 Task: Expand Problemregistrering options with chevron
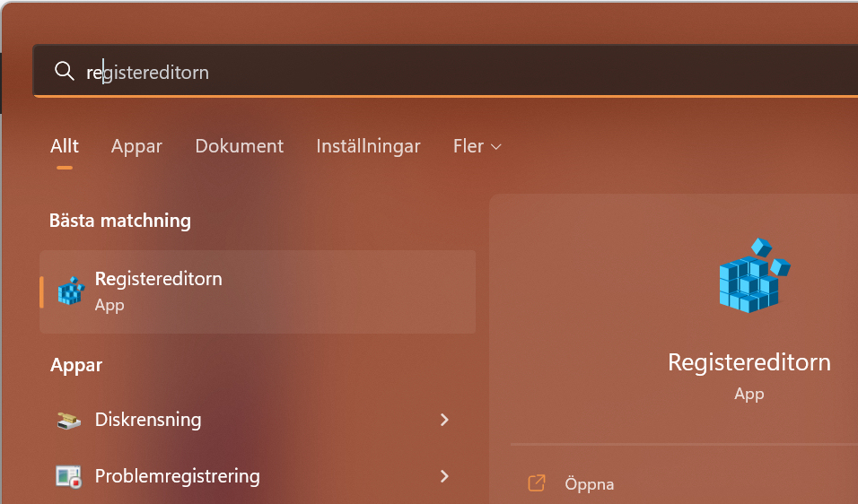(x=444, y=476)
